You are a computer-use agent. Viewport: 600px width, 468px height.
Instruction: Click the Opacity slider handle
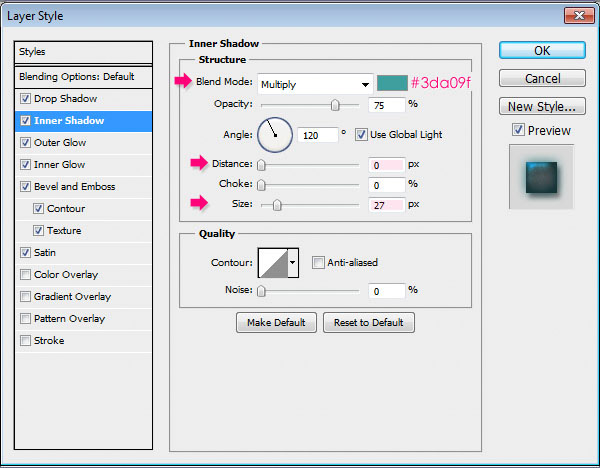click(335, 105)
